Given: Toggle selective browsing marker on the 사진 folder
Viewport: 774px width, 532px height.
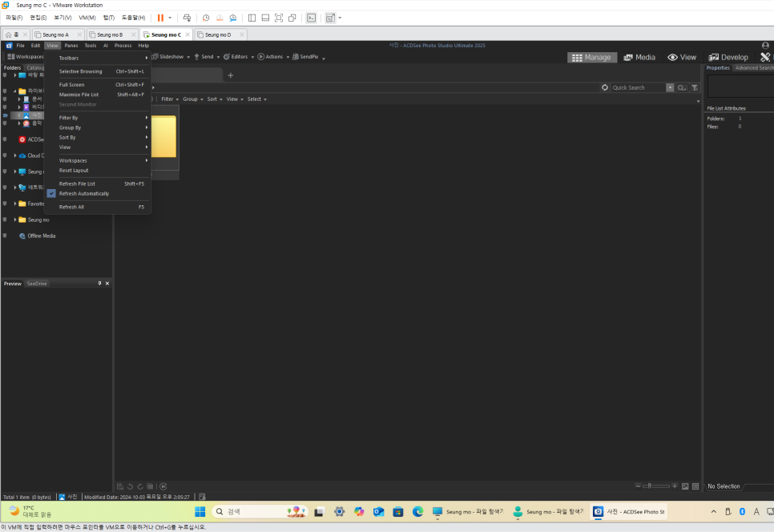Looking at the screenshot, I should pos(5,115).
